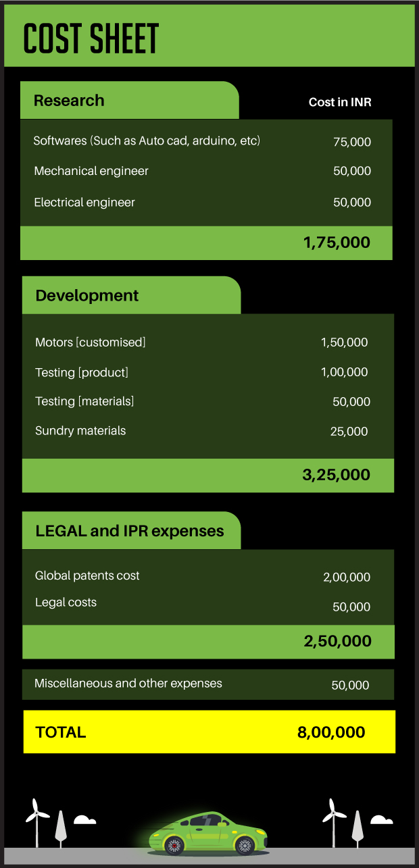Click the yellow TOTAL bar
Image resolution: width=419 pixels, height=868 pixels.
tap(209, 732)
